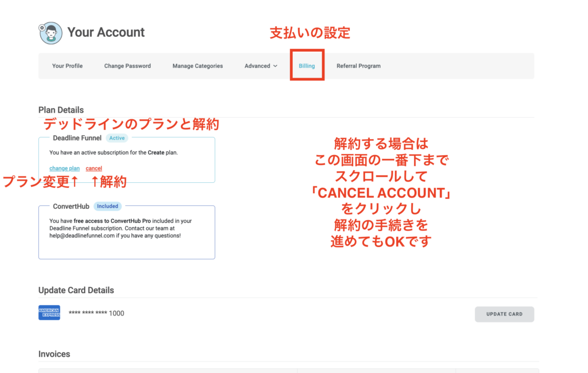588x373 pixels.
Task: Open the Manage Categories tab
Action: (x=198, y=66)
